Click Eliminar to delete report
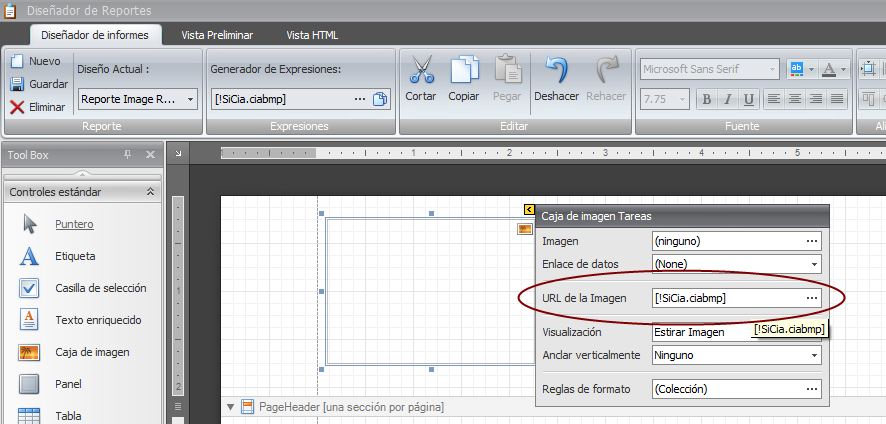This screenshot has height=424, width=886. (37, 107)
